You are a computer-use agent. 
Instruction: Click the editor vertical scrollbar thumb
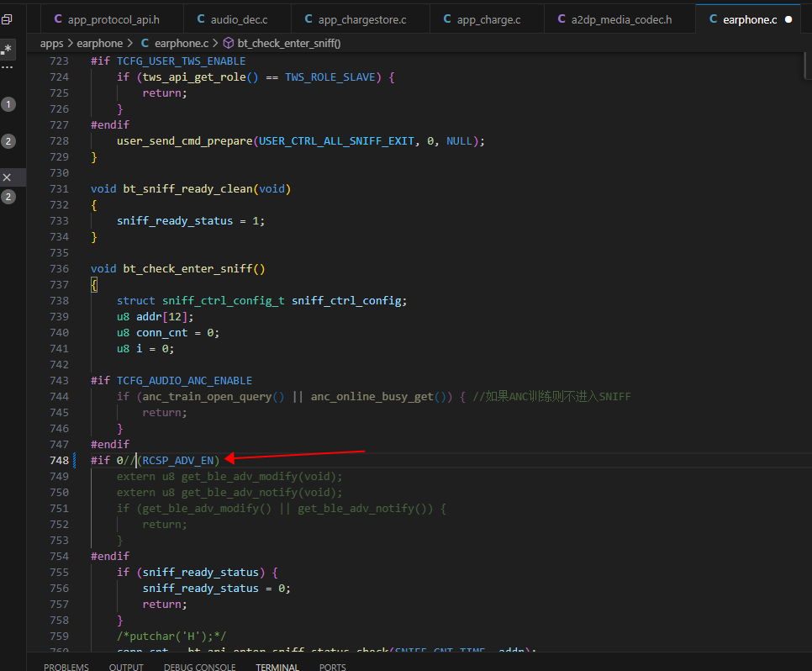tap(808, 66)
